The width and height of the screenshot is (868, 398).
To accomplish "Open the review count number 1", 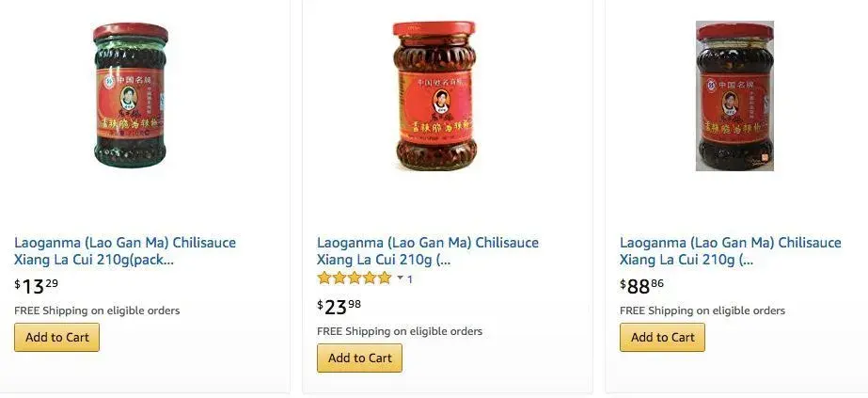I will [x=410, y=279].
